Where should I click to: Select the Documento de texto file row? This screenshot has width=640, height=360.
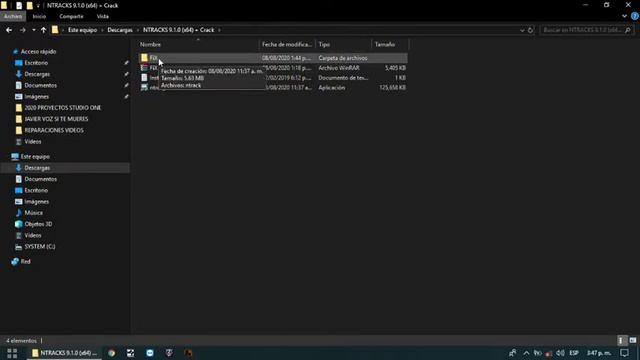pyautogui.click(x=273, y=78)
